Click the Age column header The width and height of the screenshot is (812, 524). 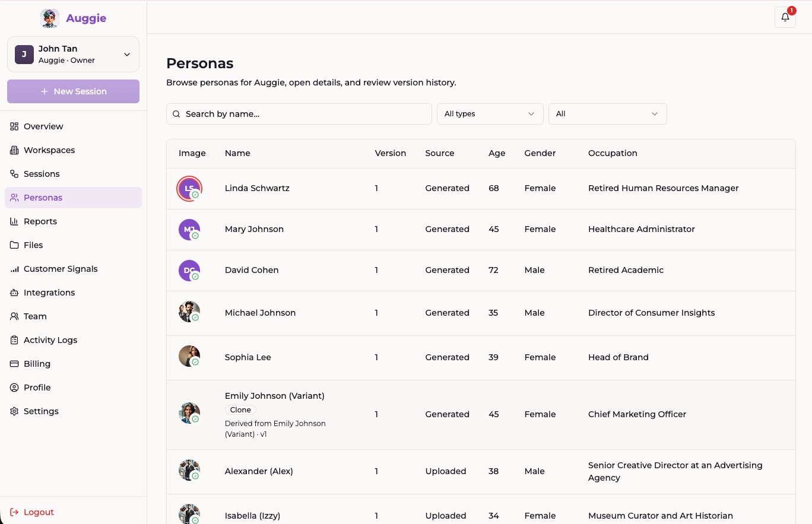point(497,153)
